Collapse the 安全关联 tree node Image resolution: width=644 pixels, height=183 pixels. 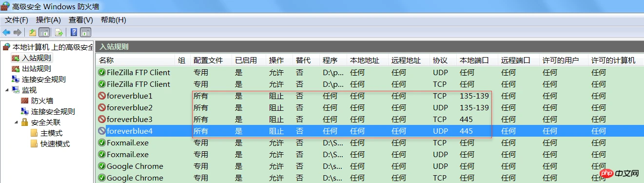(16, 122)
